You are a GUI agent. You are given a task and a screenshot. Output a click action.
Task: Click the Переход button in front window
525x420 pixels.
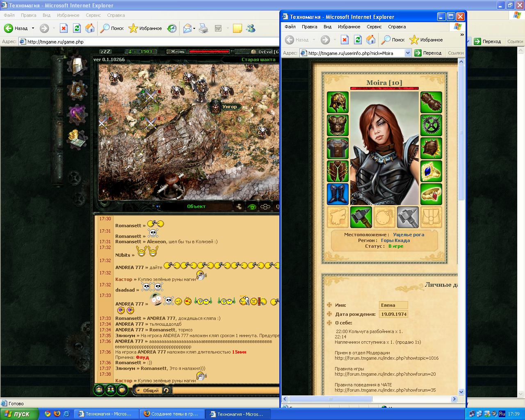pos(428,53)
